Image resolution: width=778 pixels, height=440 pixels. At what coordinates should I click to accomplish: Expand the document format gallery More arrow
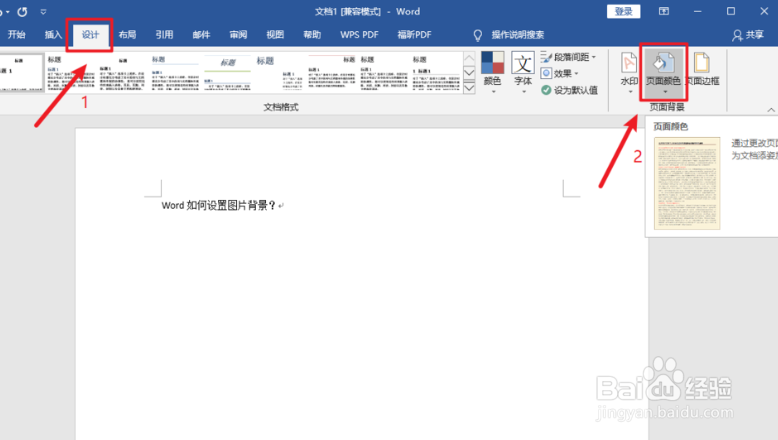[x=469, y=88]
